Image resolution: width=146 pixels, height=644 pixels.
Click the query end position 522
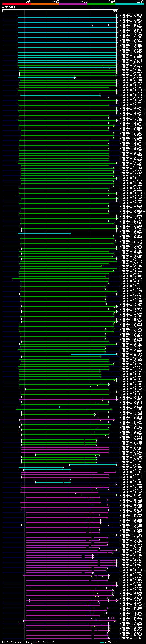pos(115,11)
